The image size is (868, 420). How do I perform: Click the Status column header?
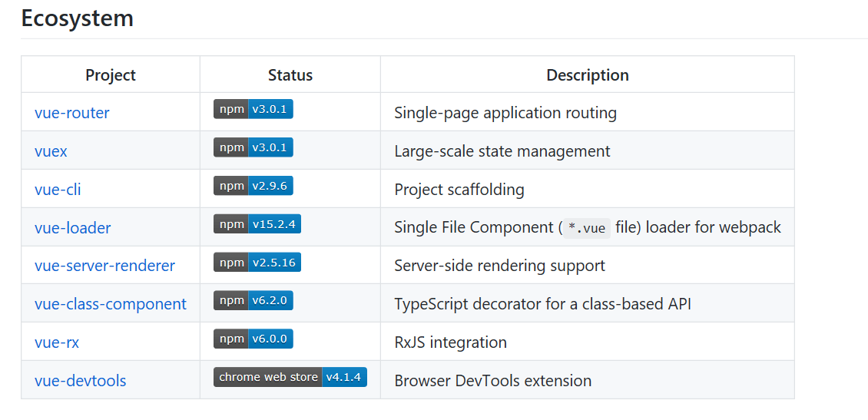tap(290, 75)
